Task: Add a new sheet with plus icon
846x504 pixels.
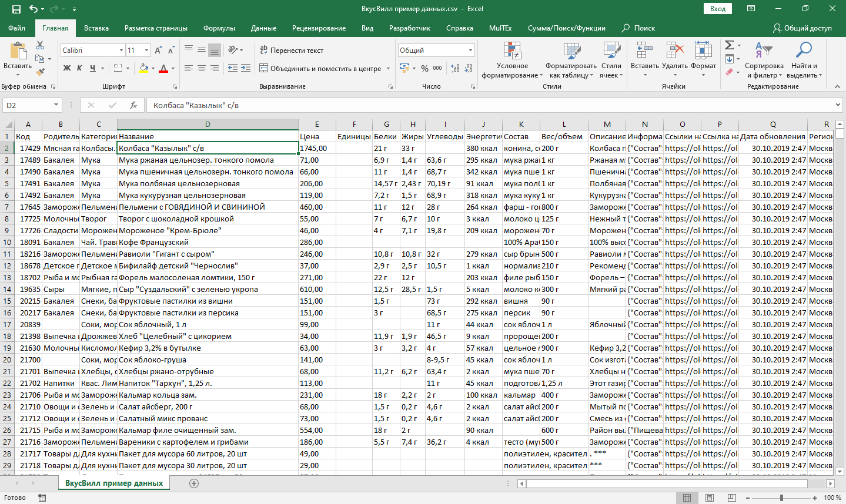Action: click(x=194, y=483)
